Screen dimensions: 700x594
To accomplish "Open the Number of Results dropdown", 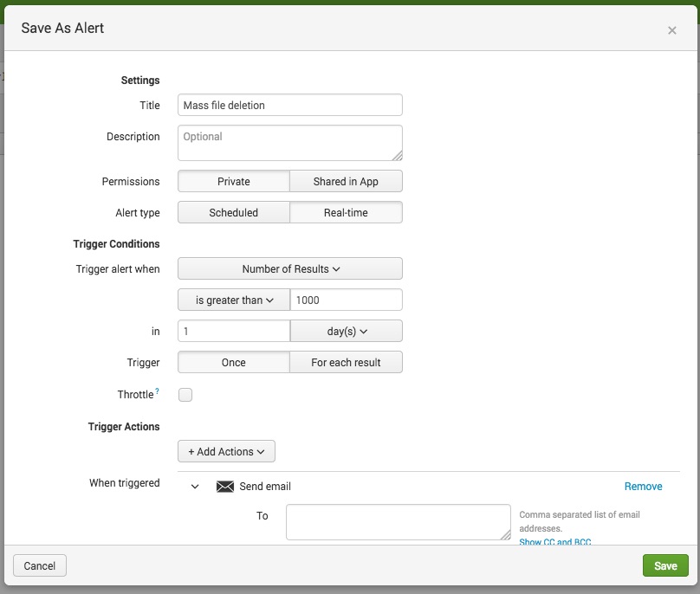I will [x=290, y=268].
